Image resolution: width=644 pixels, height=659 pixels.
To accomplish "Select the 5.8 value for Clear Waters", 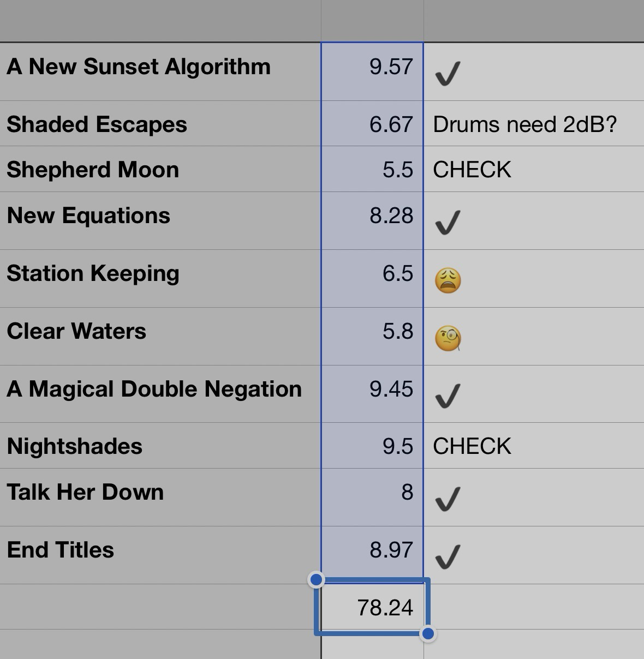I will point(372,332).
